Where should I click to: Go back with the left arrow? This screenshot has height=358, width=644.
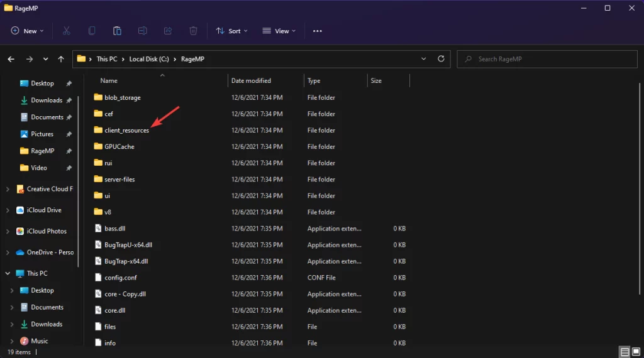click(11, 59)
